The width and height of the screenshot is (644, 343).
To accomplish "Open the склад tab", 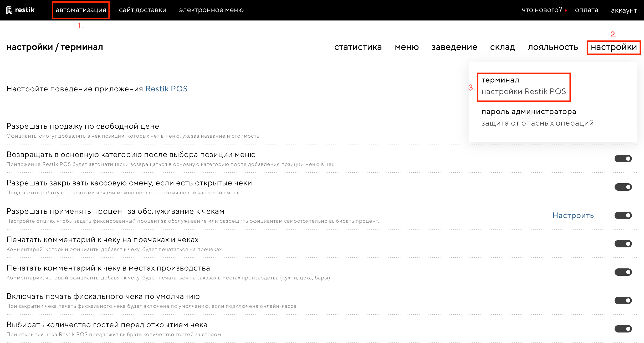I will point(502,47).
